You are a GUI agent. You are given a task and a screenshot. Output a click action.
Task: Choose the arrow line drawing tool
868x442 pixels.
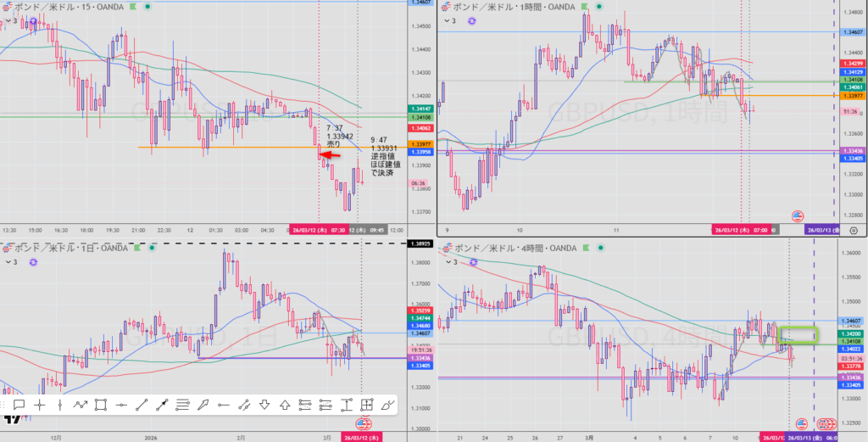pos(162,405)
